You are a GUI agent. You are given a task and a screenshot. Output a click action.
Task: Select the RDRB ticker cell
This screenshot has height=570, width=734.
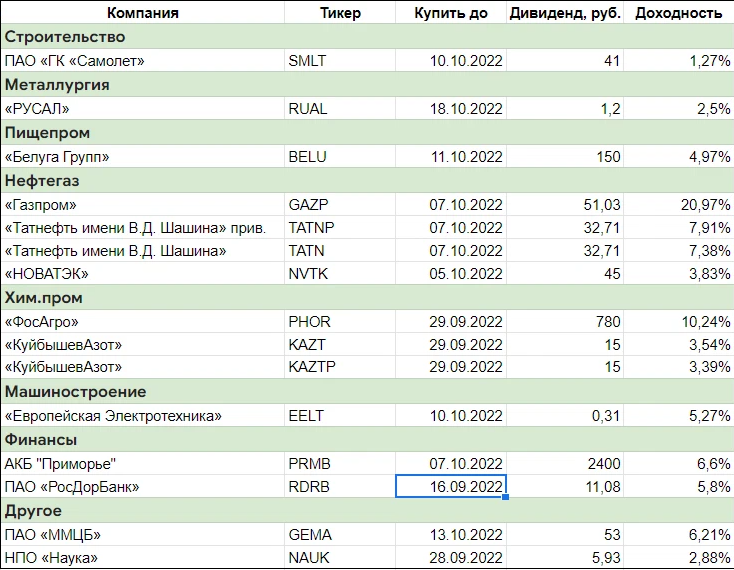(340, 486)
